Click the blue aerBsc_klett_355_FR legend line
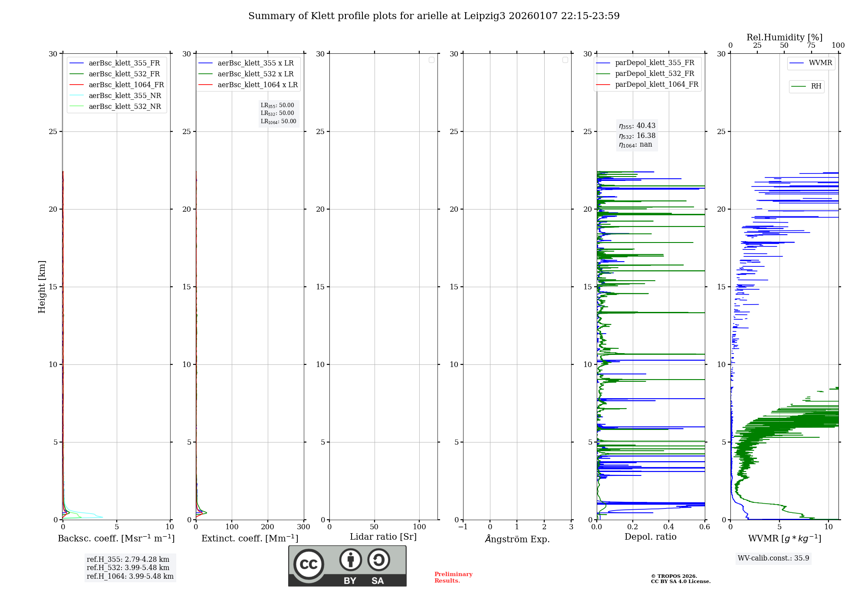Viewport: 868px width, 590px height. pos(77,63)
